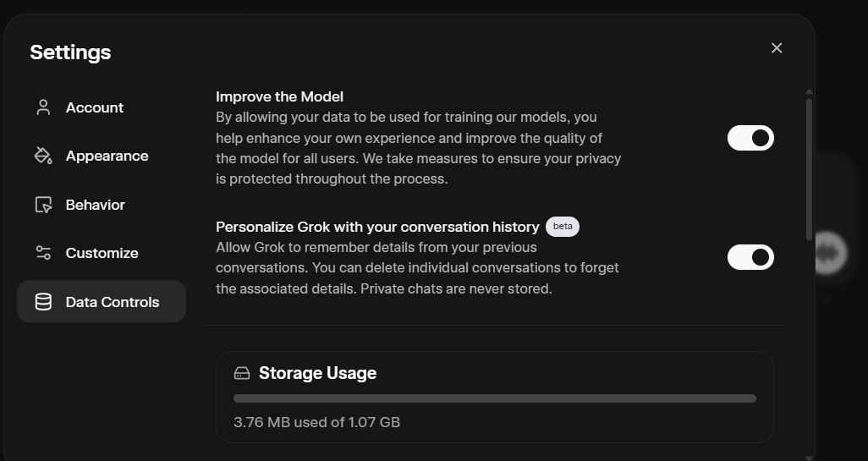The image size is (868, 461).
Task: Click the Storage Usage heading
Action: tap(317, 373)
